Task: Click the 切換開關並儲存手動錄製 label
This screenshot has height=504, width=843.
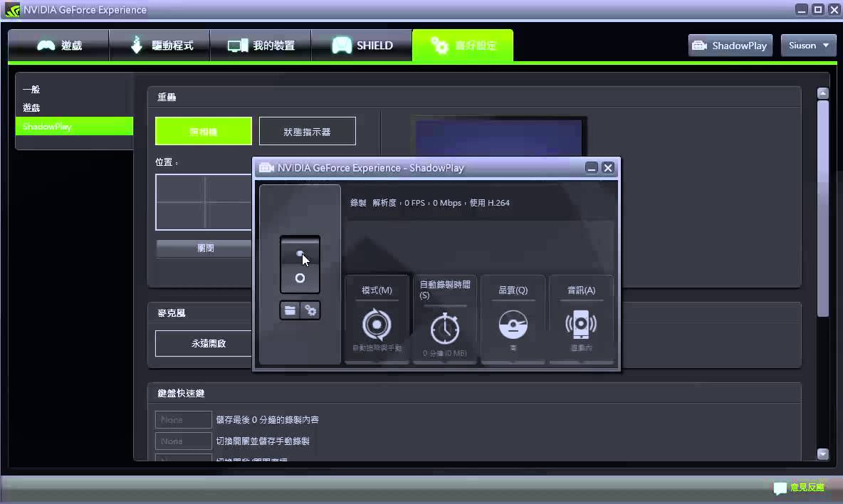Action: [263, 441]
